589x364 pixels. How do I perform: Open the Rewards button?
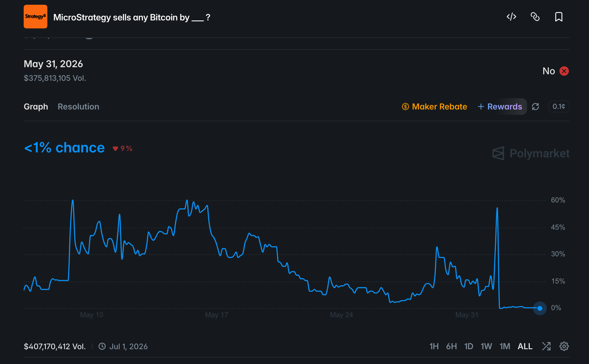(x=500, y=107)
